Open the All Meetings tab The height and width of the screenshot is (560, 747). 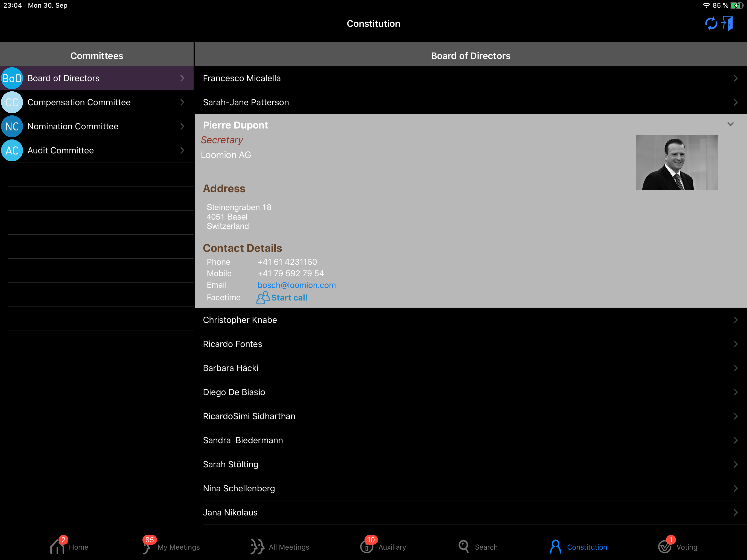tap(280, 547)
